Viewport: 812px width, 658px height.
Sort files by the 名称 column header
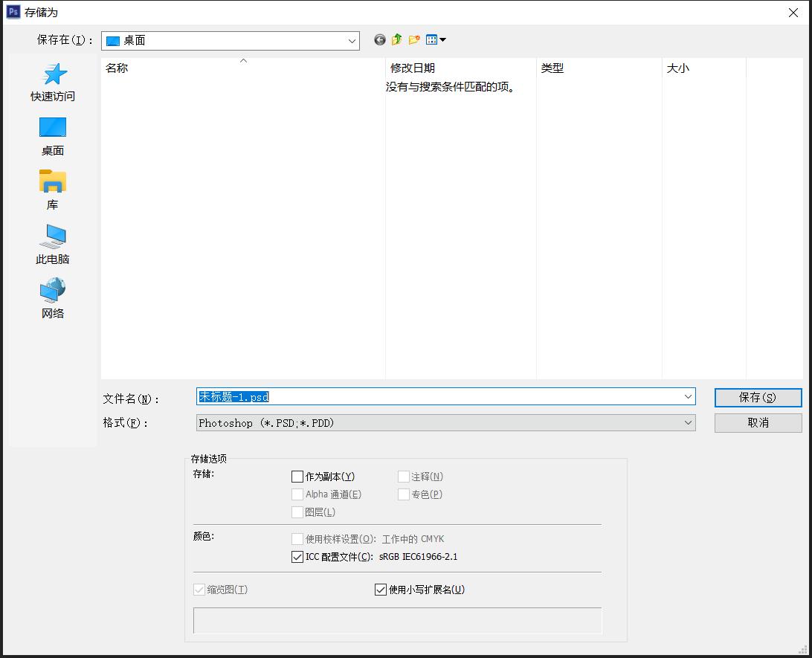pyautogui.click(x=117, y=68)
